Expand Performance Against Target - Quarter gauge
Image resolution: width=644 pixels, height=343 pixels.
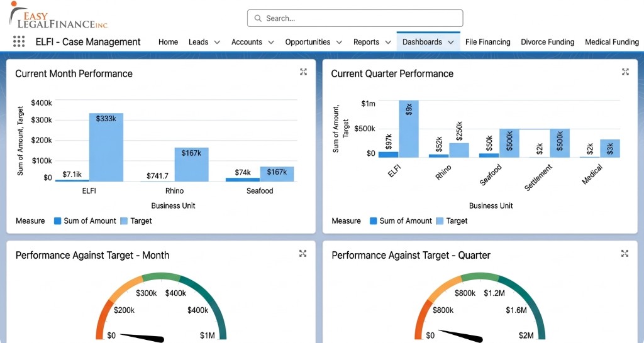pos(625,254)
